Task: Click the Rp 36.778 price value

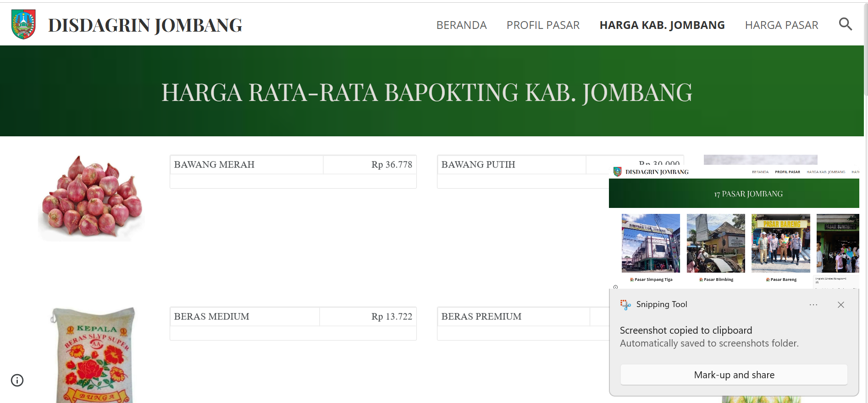Action: 392,165
